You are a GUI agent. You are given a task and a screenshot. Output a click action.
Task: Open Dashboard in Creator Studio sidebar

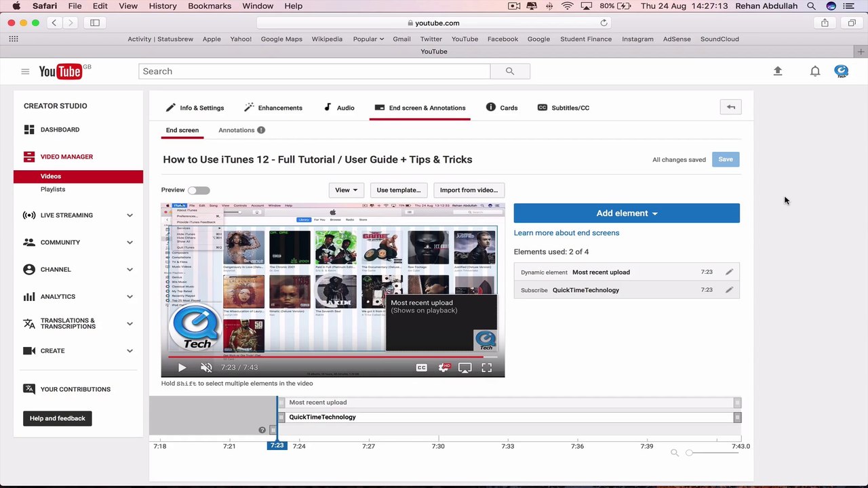60,129
